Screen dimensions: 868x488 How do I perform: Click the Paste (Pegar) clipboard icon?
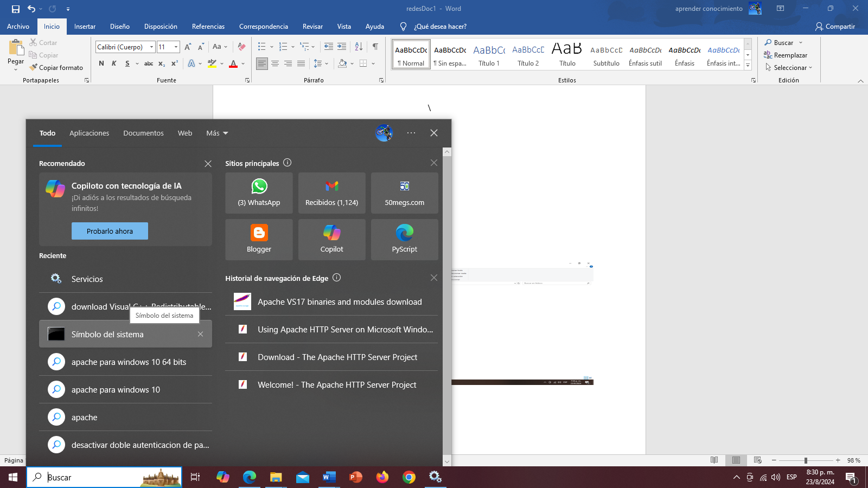click(x=16, y=48)
